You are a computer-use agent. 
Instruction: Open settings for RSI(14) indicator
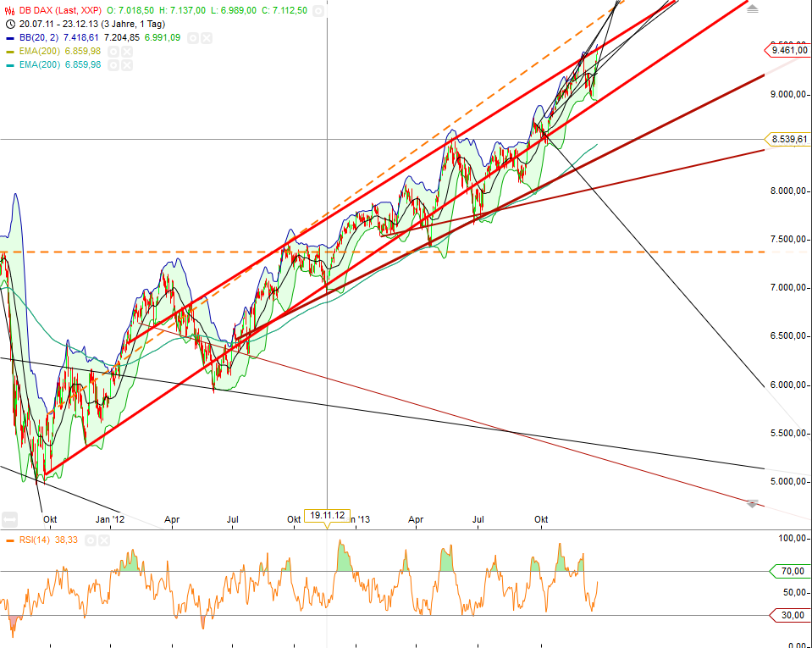click(x=90, y=540)
